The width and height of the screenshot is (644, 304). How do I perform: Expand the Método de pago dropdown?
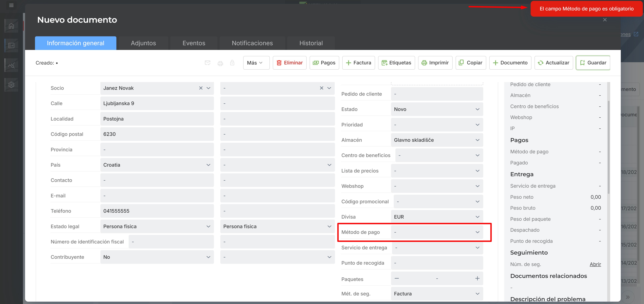click(437, 232)
